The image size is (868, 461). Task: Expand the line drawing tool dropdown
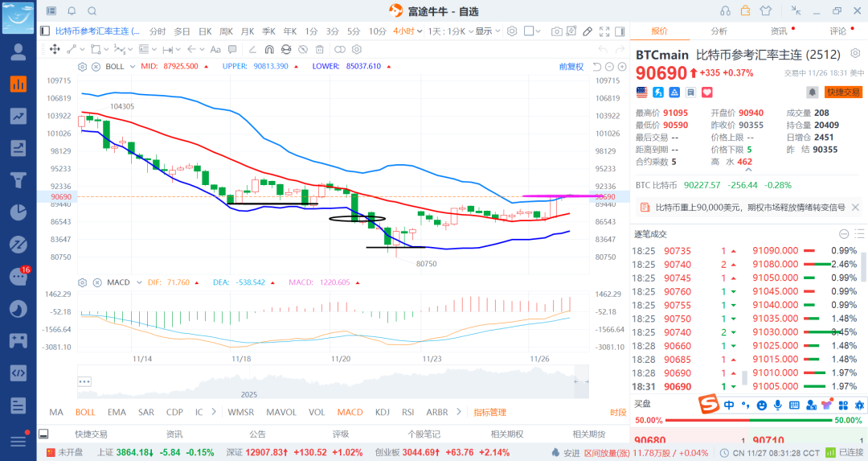tap(82, 49)
